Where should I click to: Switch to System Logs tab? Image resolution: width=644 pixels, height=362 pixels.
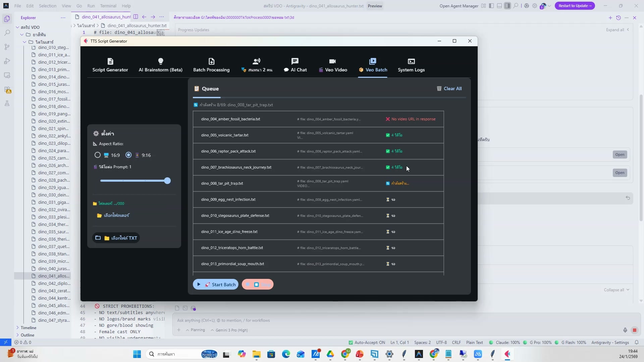coord(411,65)
